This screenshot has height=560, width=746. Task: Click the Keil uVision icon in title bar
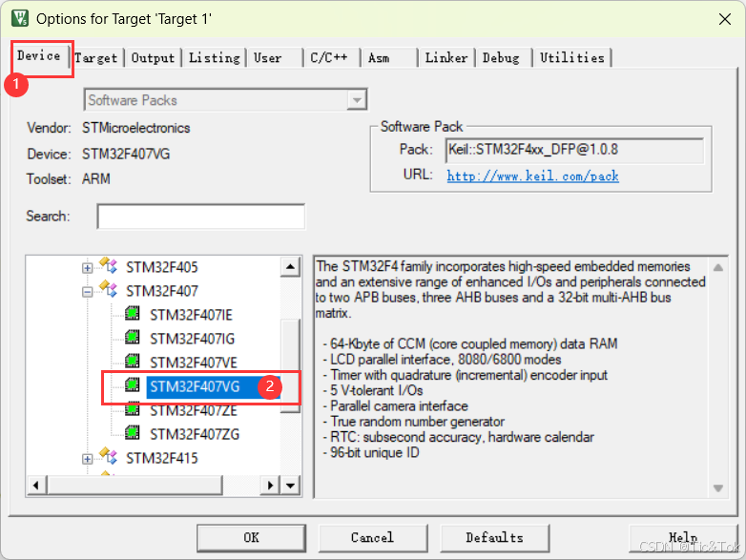pos(20,18)
